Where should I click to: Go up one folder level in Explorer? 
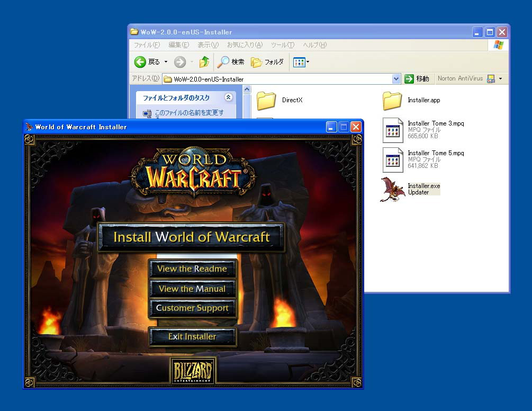204,62
